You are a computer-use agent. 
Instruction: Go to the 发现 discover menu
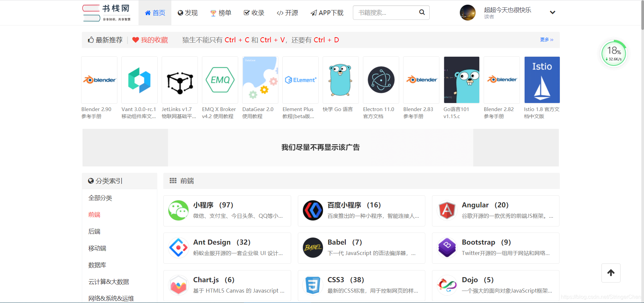click(x=187, y=13)
